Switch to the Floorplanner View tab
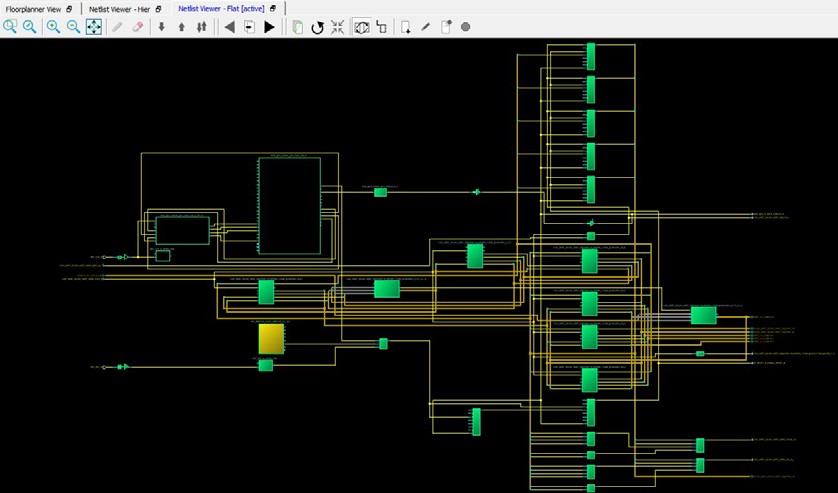The height and width of the screenshot is (493, 838). click(33, 8)
